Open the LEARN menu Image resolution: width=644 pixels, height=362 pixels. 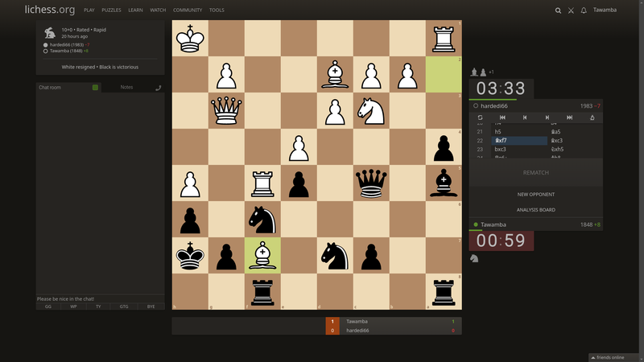(x=135, y=10)
